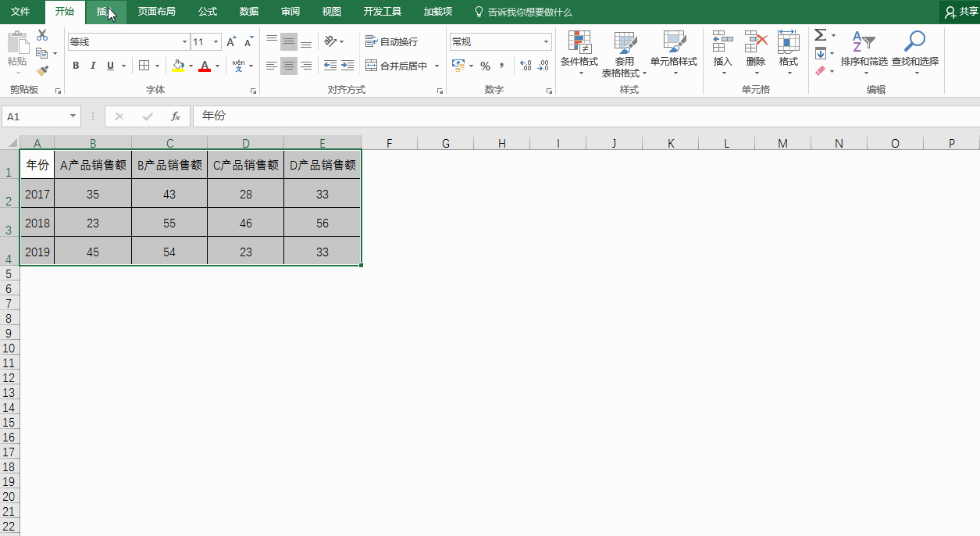Select column header H
The width and height of the screenshot is (980, 536).
(502, 143)
